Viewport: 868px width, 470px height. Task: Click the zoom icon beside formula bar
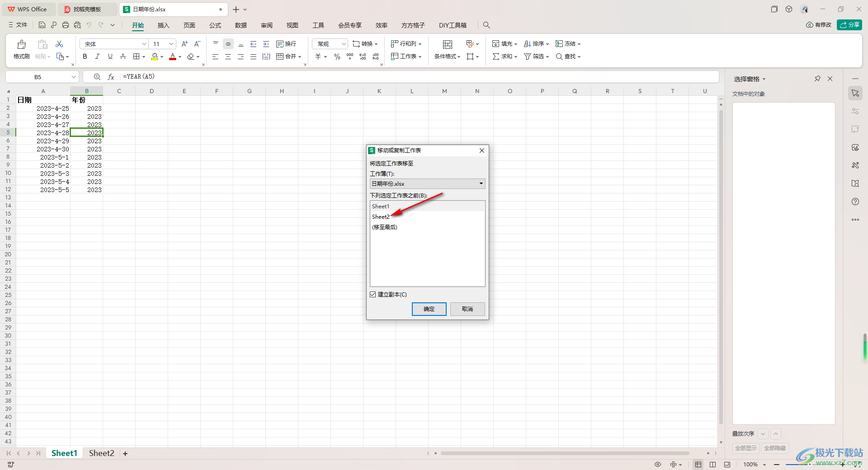97,77
